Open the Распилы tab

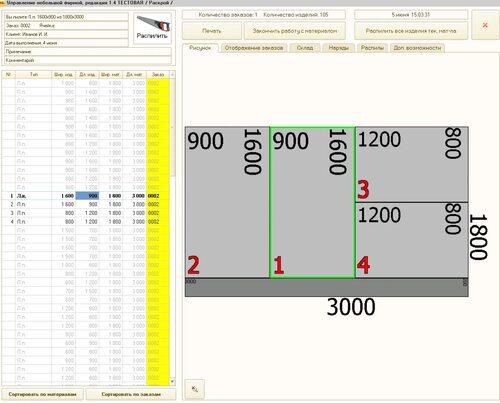pyautogui.click(x=372, y=48)
